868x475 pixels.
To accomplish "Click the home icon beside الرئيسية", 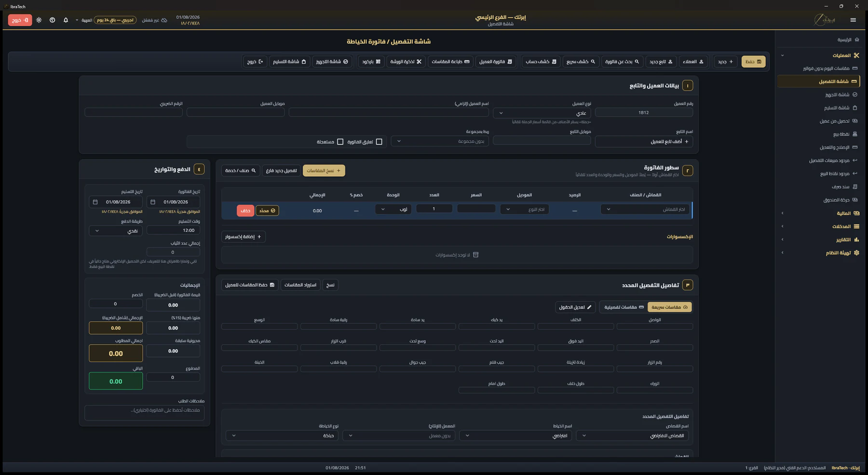I will coord(856,40).
